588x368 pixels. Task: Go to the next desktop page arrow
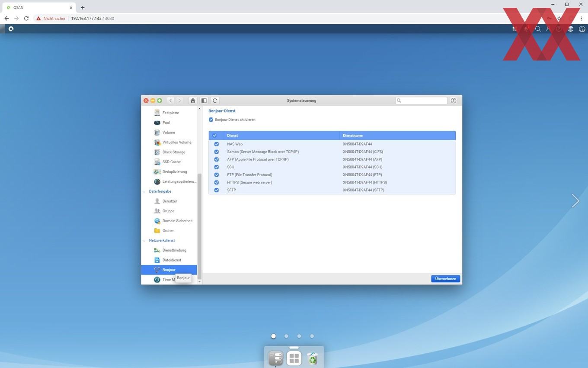[575, 200]
